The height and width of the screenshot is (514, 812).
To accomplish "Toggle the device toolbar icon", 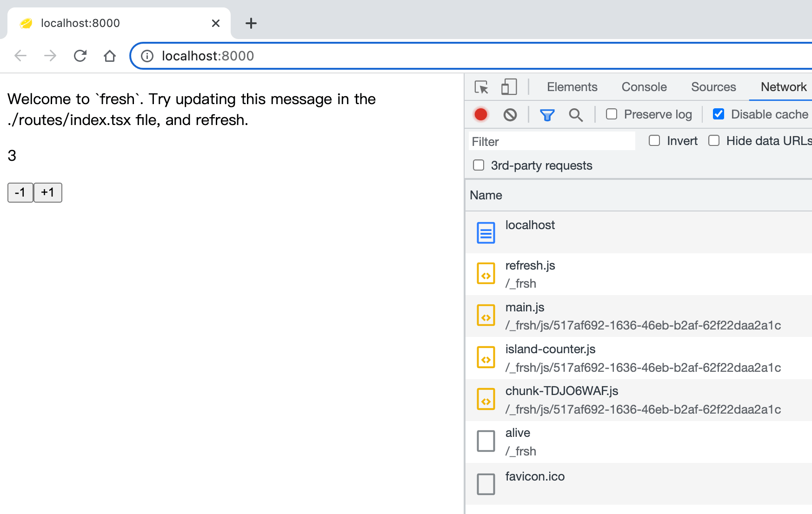I will (509, 87).
